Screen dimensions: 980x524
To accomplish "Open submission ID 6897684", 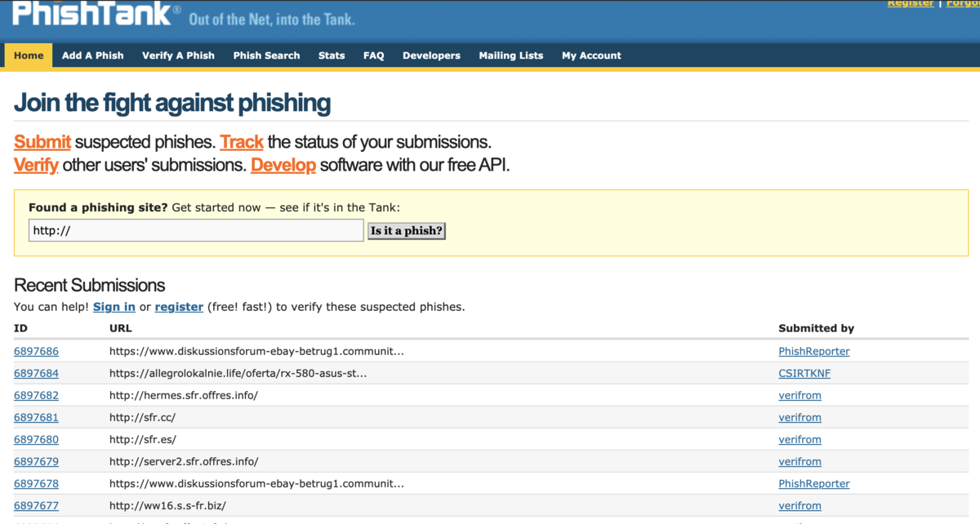I will point(36,373).
